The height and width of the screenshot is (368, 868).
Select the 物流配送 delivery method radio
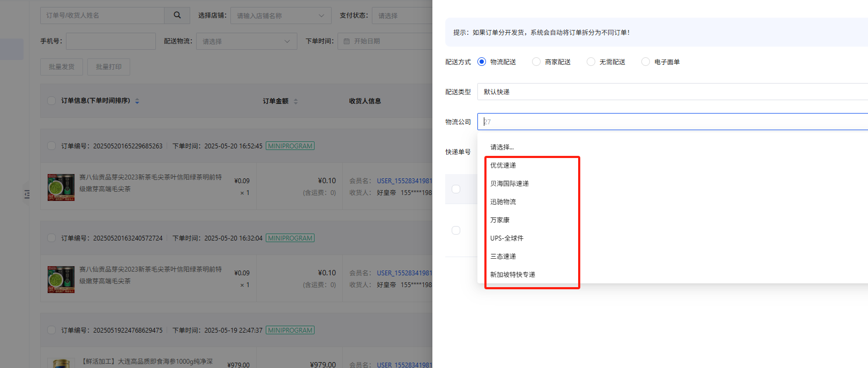point(482,62)
